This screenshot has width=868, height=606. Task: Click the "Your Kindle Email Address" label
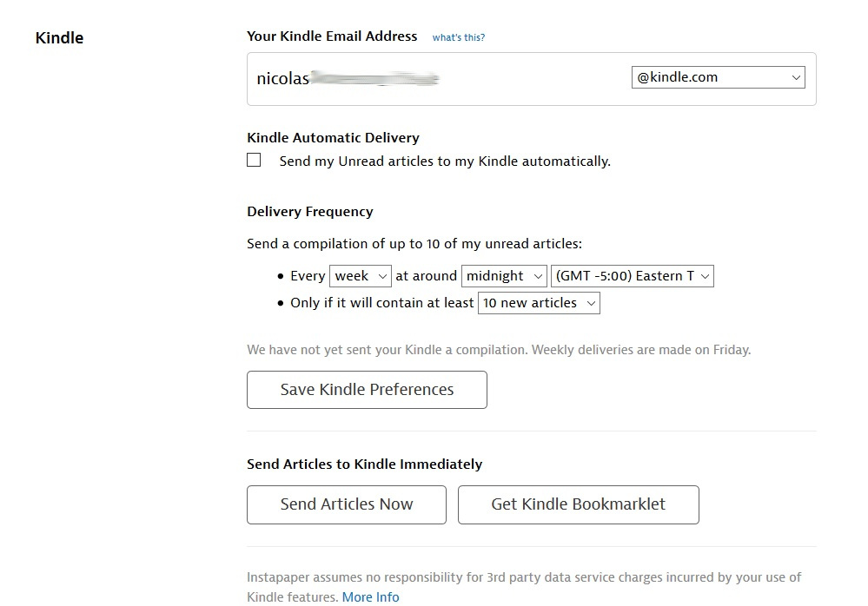(x=332, y=36)
